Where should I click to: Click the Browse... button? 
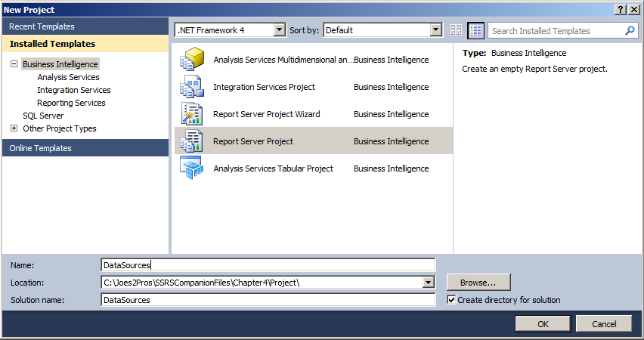point(478,283)
